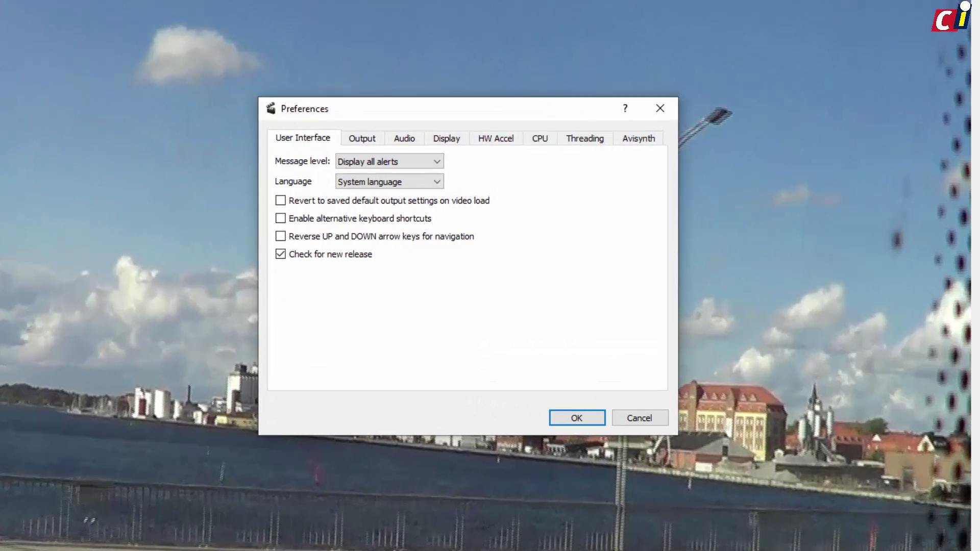The height and width of the screenshot is (551, 980).
Task: Select the User Interface tab
Action: click(x=302, y=137)
